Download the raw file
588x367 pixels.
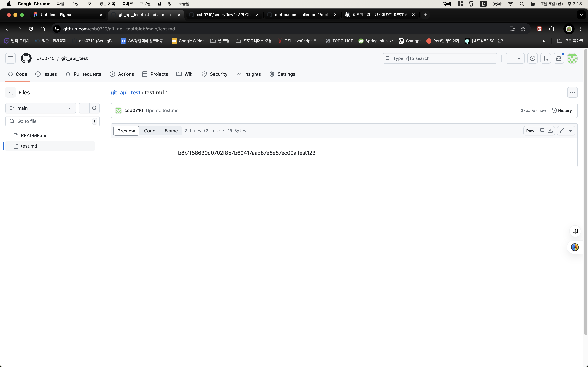click(550, 131)
